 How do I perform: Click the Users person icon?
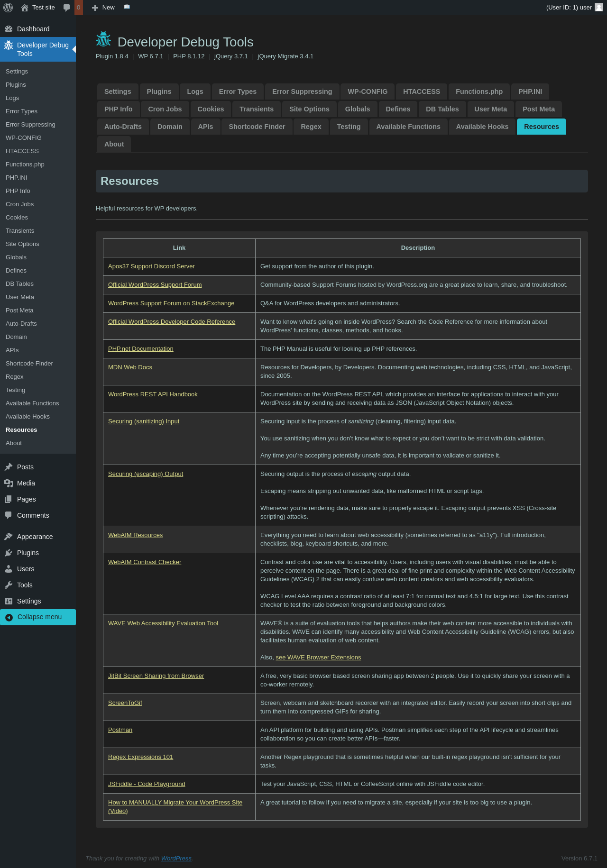pos(9,569)
